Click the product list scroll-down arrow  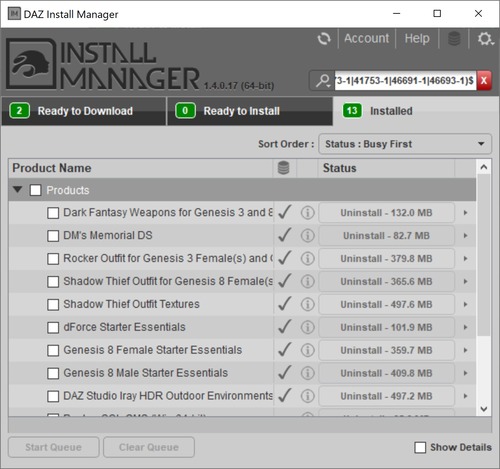484,409
